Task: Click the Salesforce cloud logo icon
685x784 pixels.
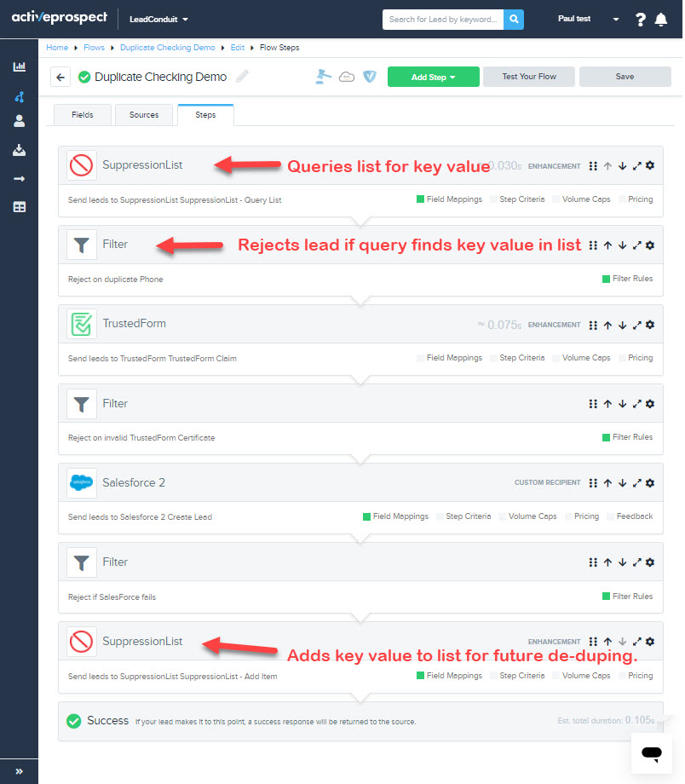Action: pyautogui.click(x=81, y=482)
